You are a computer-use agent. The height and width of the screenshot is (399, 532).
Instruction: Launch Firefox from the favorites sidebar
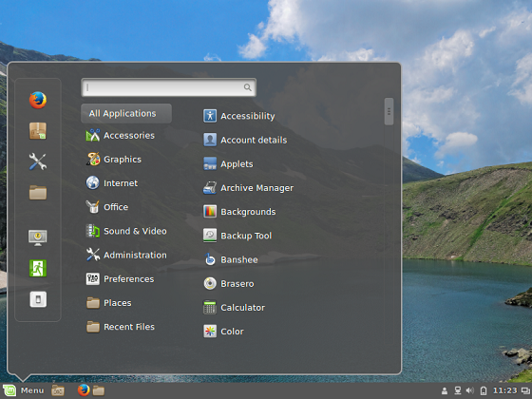click(38, 100)
